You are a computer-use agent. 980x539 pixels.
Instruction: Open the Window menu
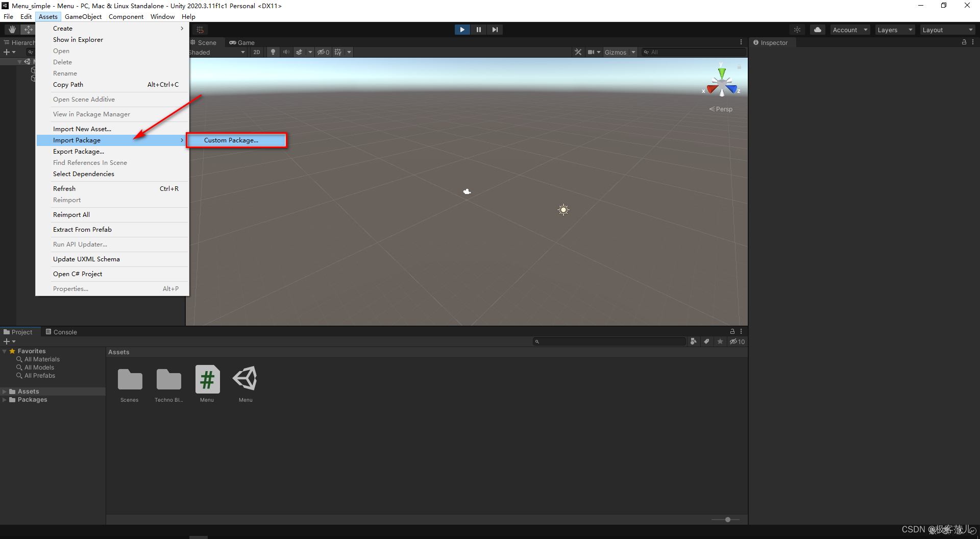tap(162, 16)
